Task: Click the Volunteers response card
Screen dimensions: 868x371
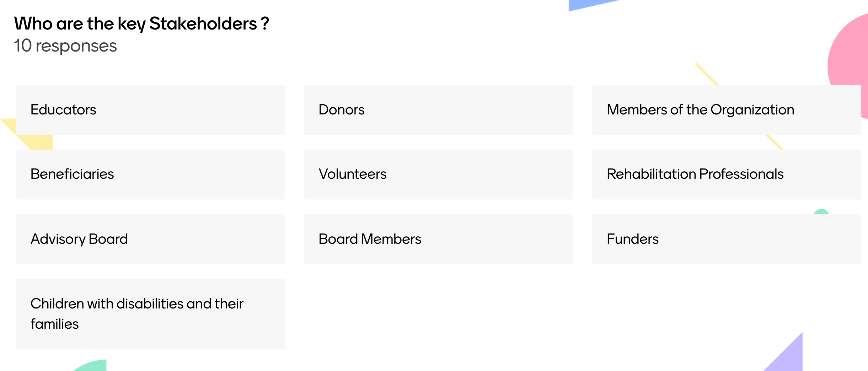Action: click(438, 174)
